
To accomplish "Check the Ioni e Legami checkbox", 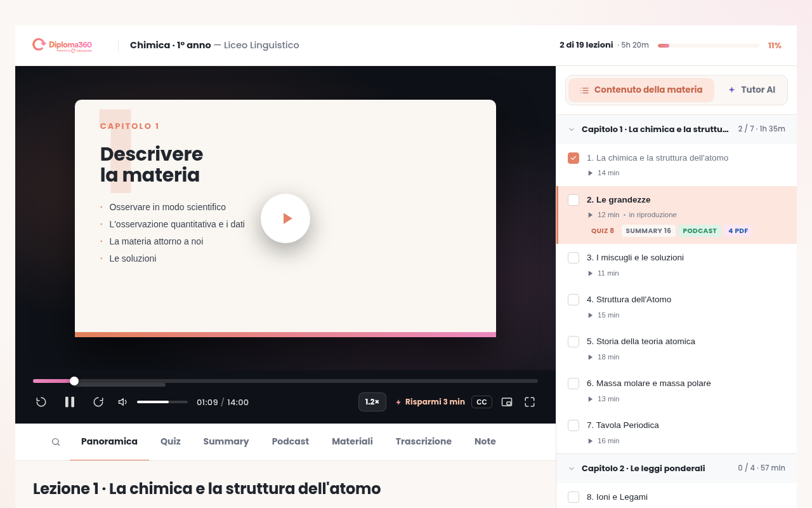I will coord(573,497).
